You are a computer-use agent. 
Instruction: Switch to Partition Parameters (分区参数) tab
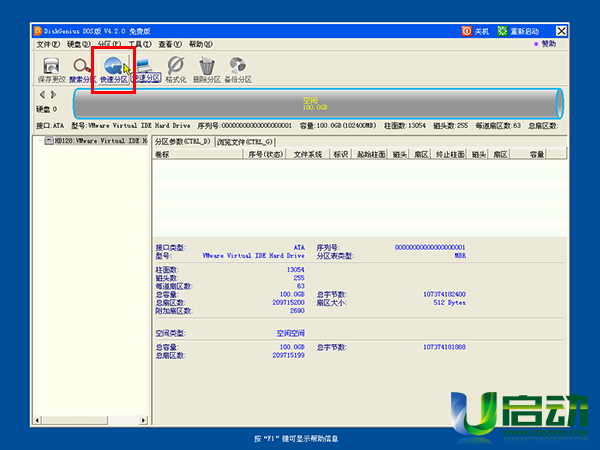(183, 142)
